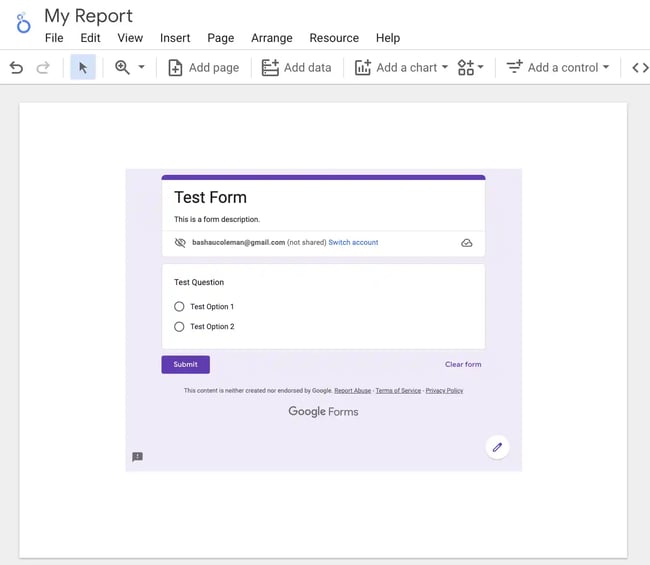
Task: Click the Submit button
Action: point(185,364)
